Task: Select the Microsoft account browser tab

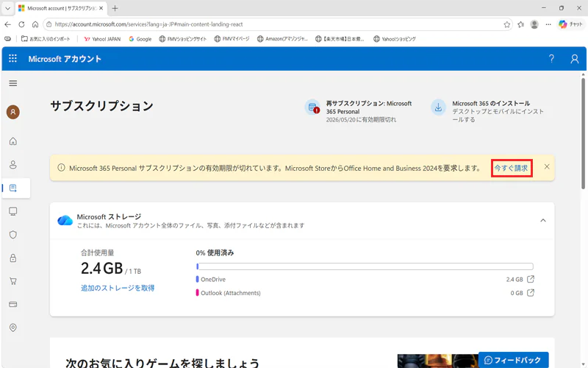Action: [x=60, y=8]
